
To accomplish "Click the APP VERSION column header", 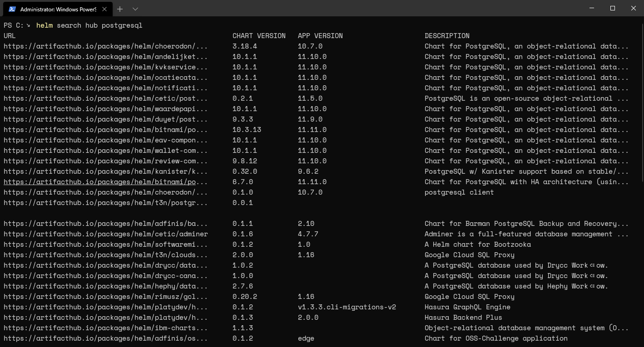I will 320,36.
